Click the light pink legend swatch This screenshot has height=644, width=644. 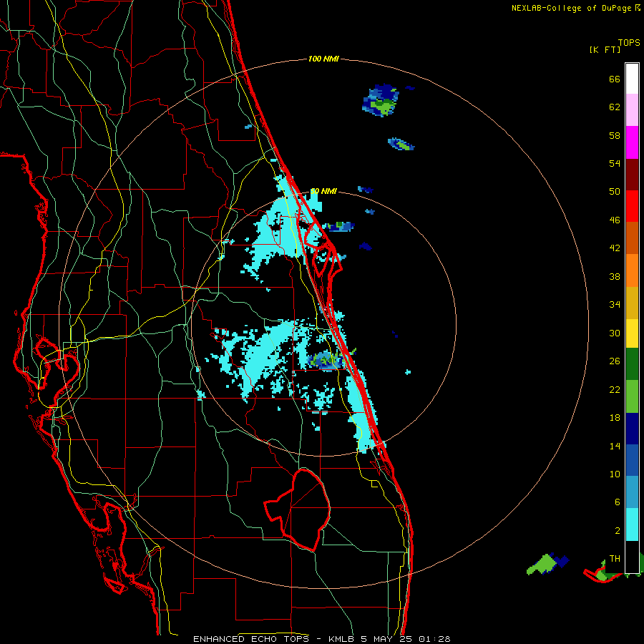tap(632, 109)
